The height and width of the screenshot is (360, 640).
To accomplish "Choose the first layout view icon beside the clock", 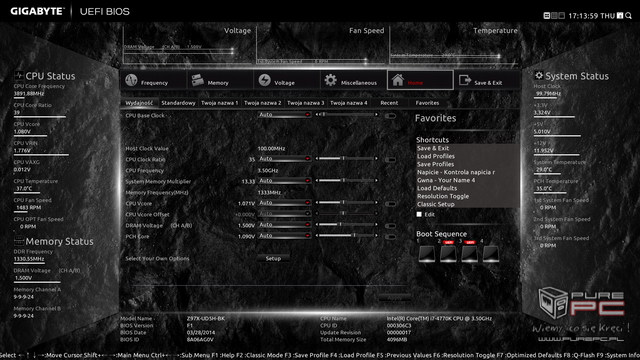I will (x=547, y=16).
